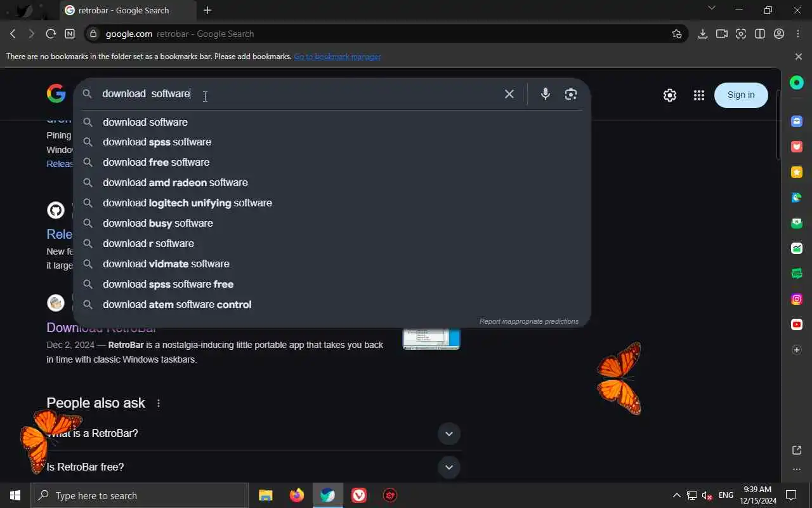Open the parrot translator sidebar icon
Screen dimensions: 812x508
click(x=797, y=197)
